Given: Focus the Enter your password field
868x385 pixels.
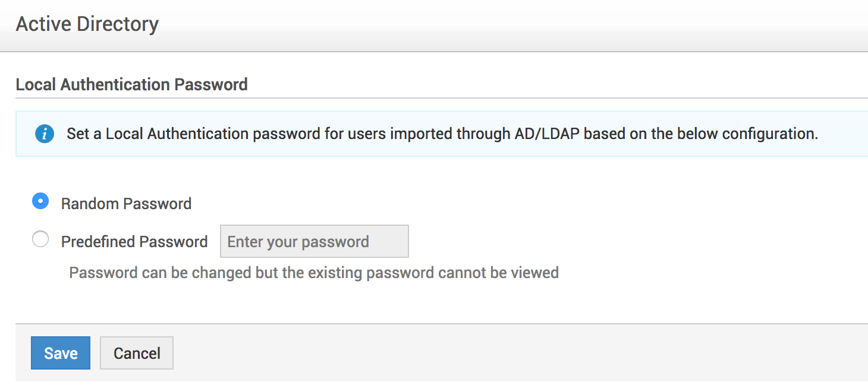Looking at the screenshot, I should (314, 241).
